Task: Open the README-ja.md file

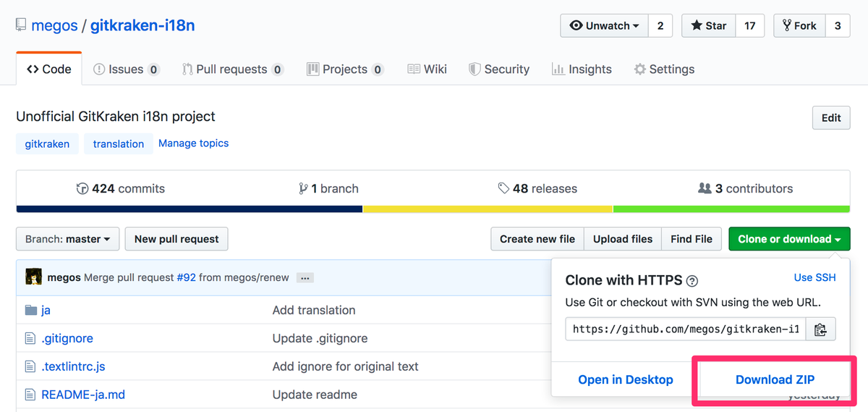Action: point(83,395)
